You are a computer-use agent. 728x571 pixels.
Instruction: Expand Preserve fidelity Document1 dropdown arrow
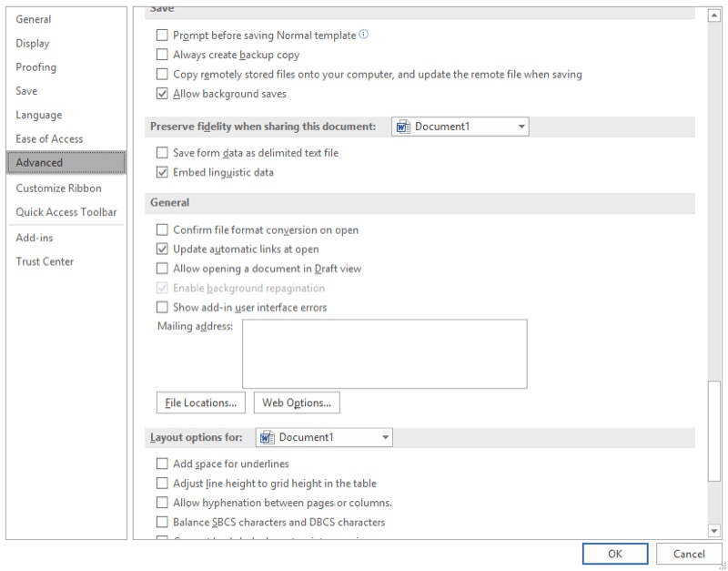click(521, 127)
